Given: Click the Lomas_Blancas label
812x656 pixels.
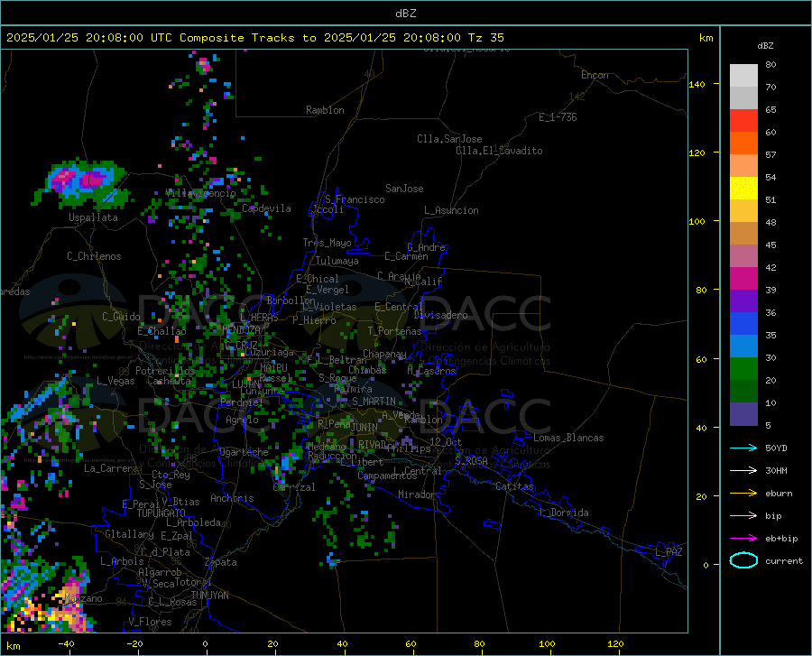Looking at the screenshot, I should [x=568, y=438].
